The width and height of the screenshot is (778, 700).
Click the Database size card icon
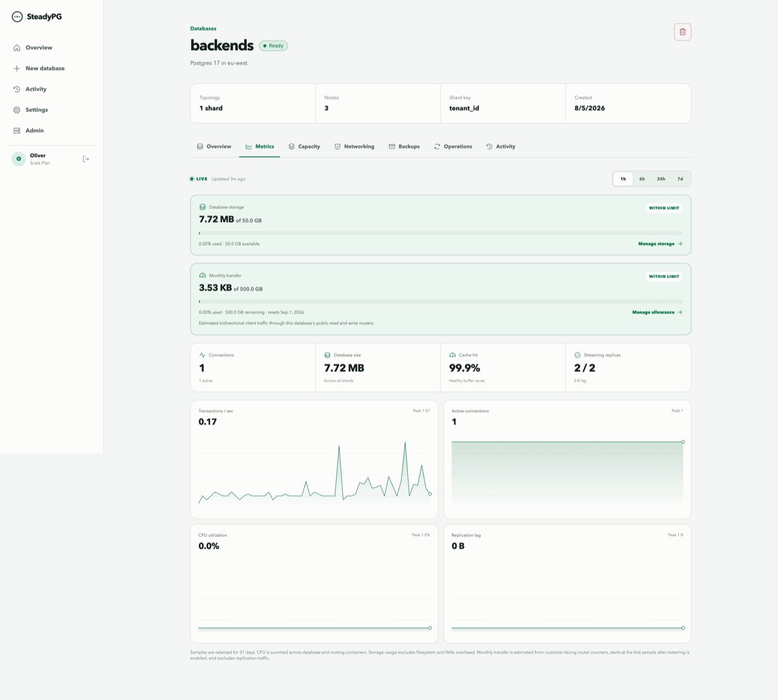(328, 355)
